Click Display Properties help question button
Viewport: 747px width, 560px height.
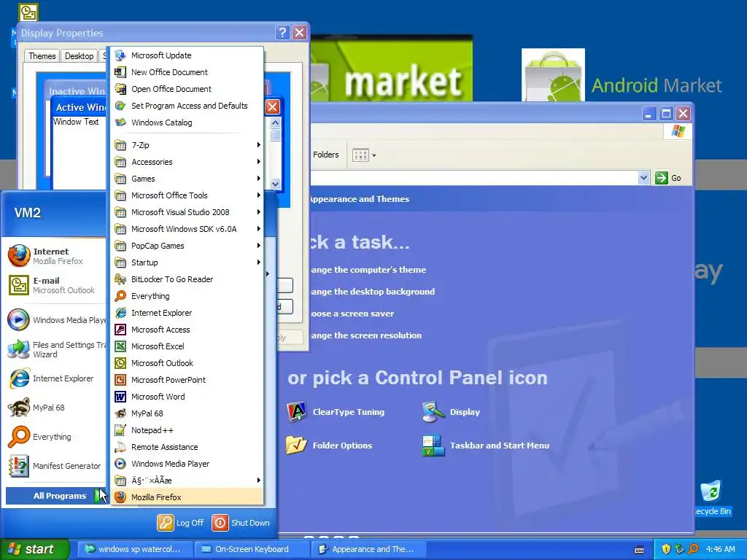[x=282, y=32]
